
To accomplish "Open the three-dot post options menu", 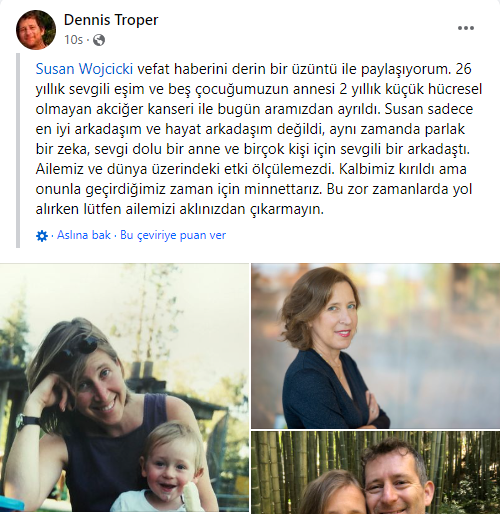I will tap(466, 28).
